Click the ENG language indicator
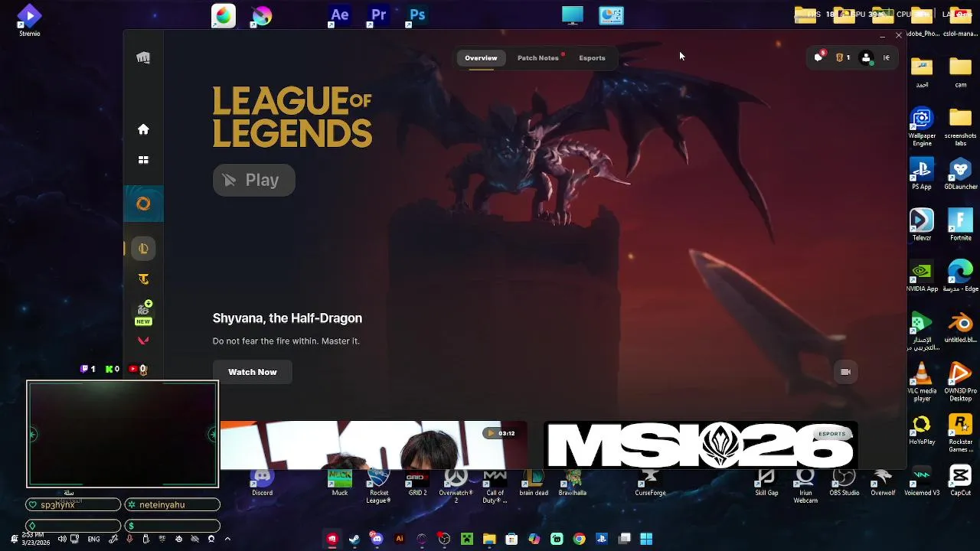 tap(93, 539)
